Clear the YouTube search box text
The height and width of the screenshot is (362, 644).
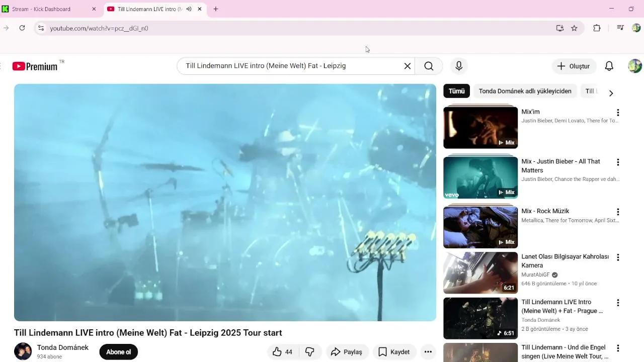(408, 66)
